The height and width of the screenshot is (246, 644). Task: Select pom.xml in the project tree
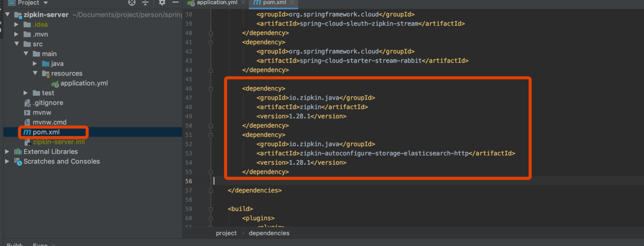coord(46,132)
